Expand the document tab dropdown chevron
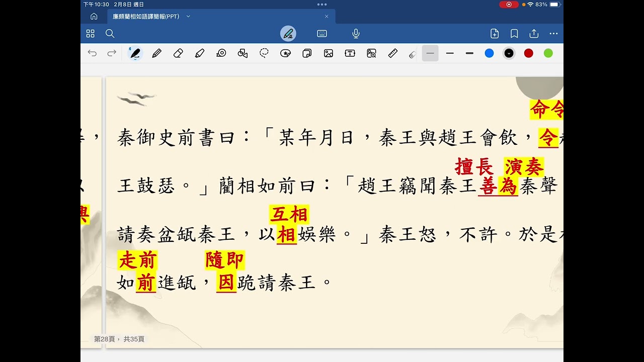Viewport: 644px width, 362px height. [188, 16]
